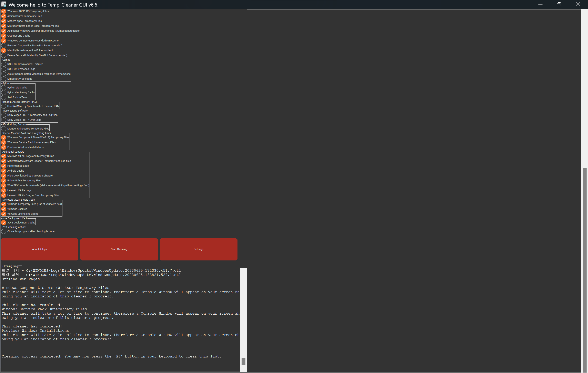Disable Android Cache cleaning option
Image resolution: width=588 pixels, height=373 pixels.
[x=4, y=171]
